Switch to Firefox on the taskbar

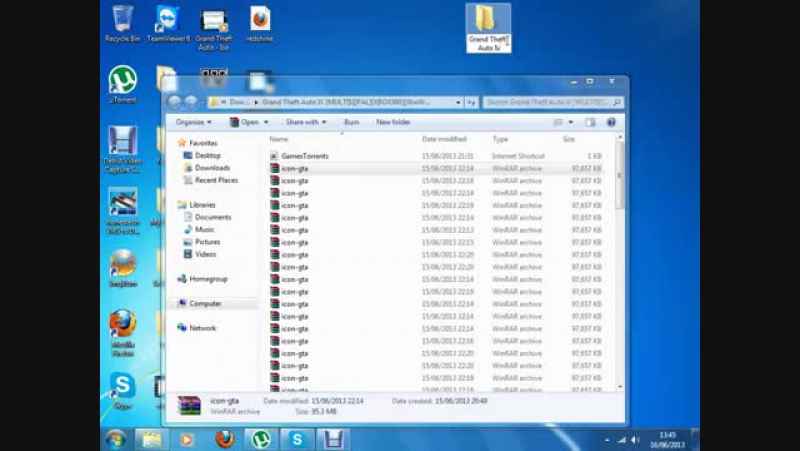224,439
